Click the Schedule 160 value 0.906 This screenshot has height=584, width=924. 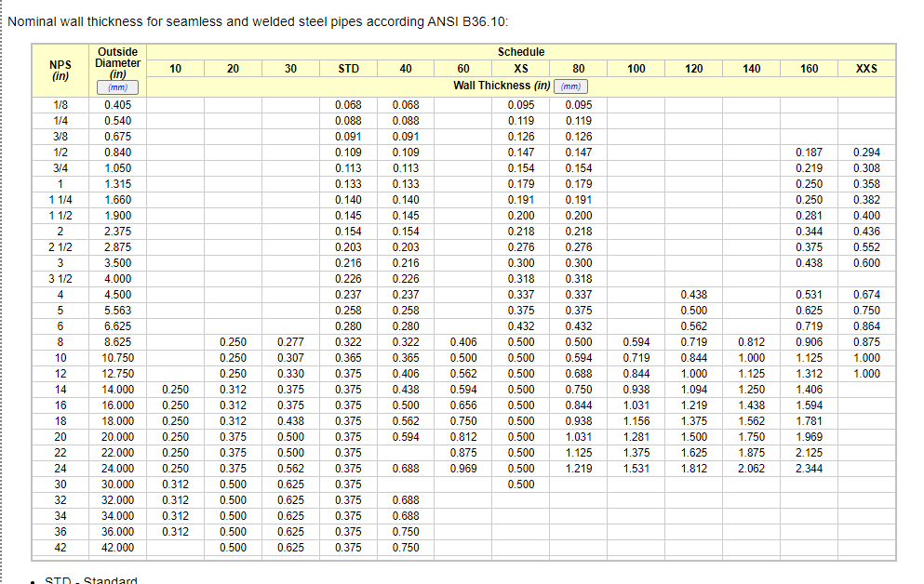tap(810, 342)
